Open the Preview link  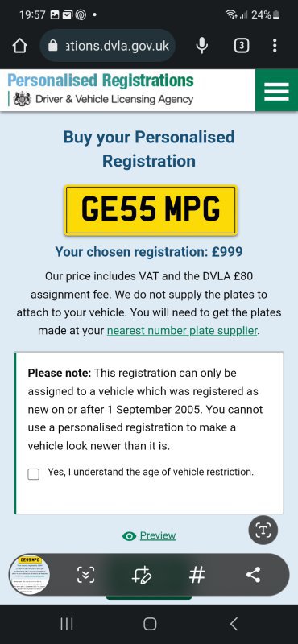point(158,535)
